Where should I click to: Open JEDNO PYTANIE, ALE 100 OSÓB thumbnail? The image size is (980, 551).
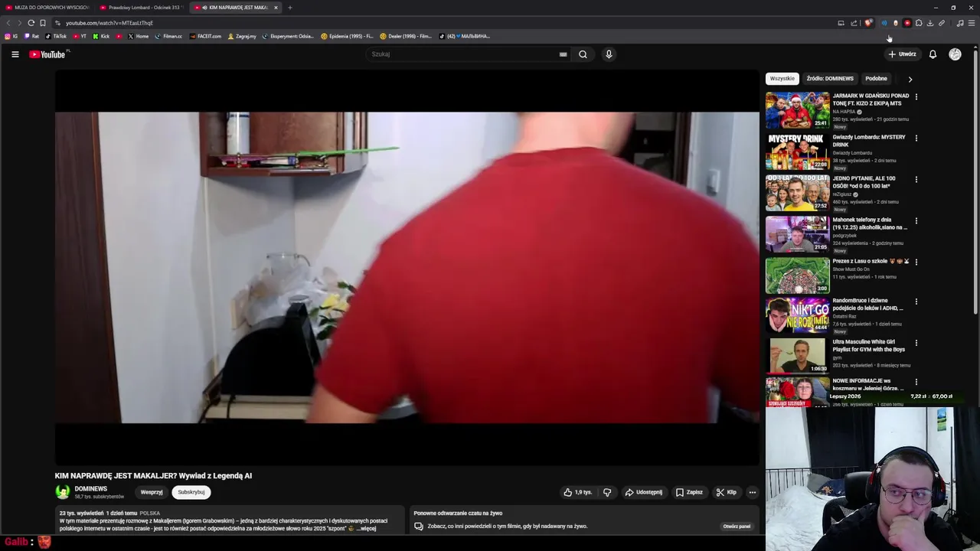coord(797,193)
